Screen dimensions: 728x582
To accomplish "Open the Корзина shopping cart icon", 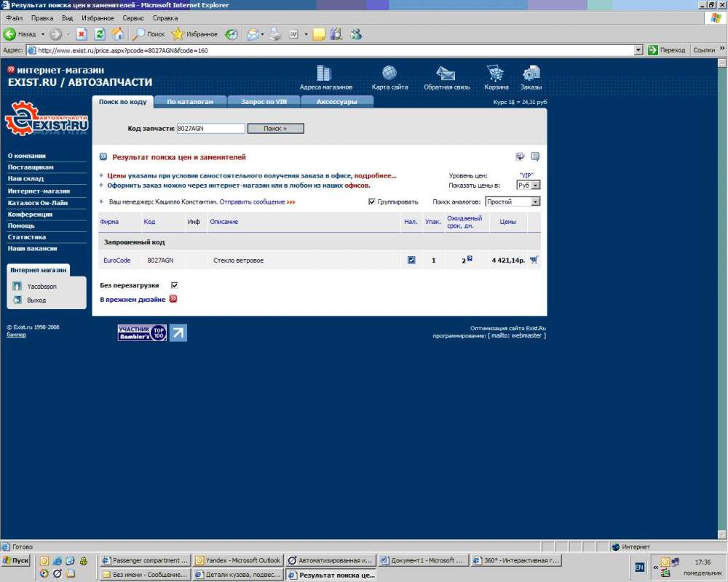I will coord(496,73).
